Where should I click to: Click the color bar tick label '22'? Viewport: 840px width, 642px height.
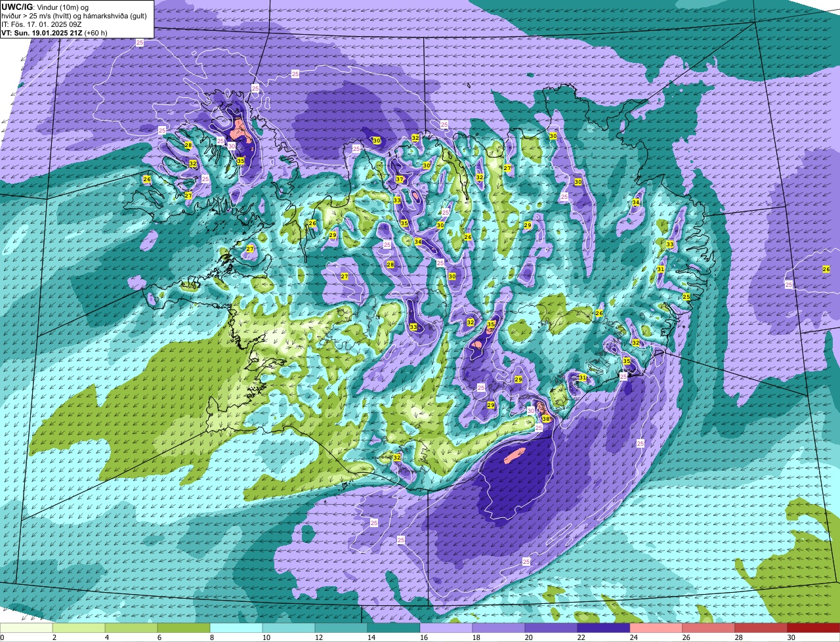pos(582,637)
